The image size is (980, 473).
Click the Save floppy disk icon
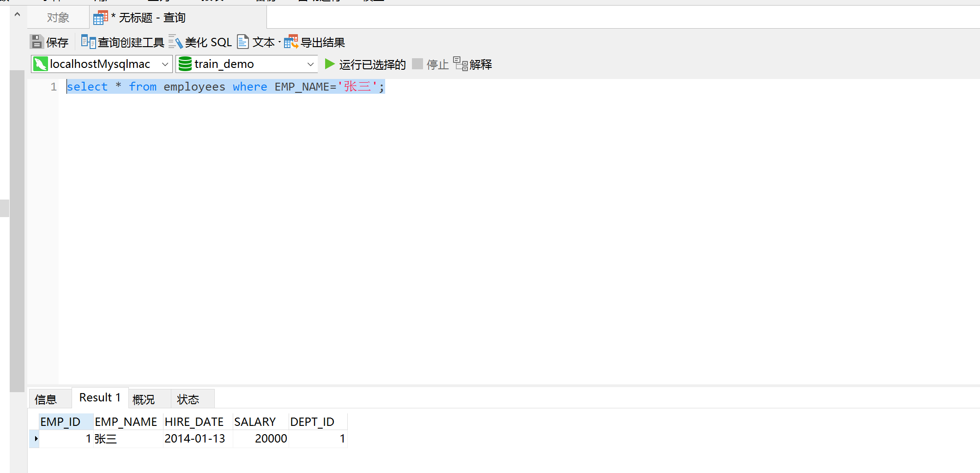point(36,42)
